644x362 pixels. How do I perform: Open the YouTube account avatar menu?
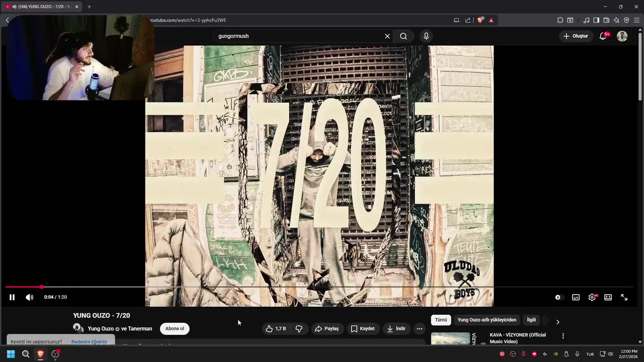[x=622, y=36]
